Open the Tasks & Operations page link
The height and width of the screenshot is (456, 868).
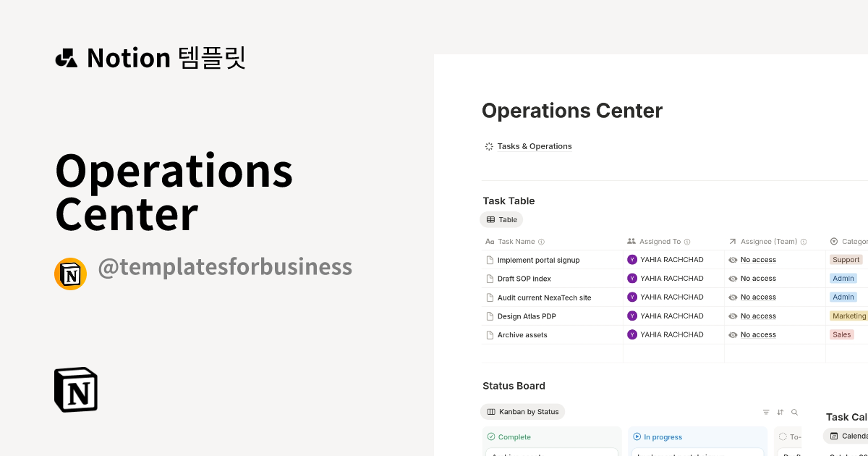pyautogui.click(x=534, y=146)
